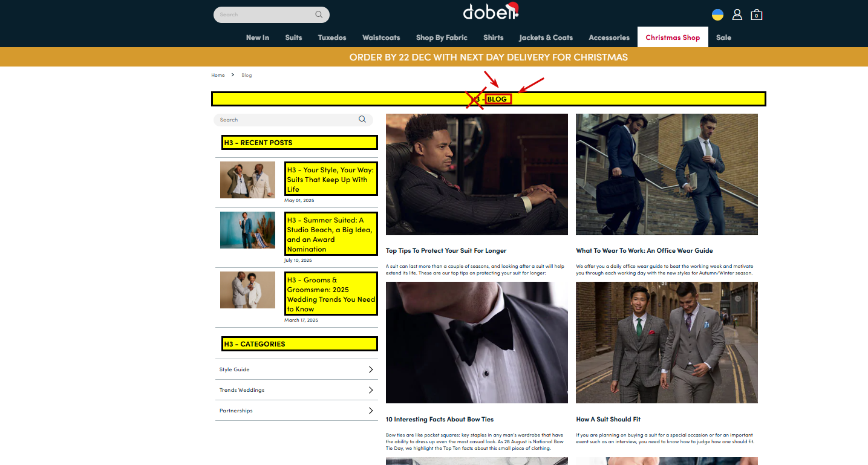
Task: Click the RECENT POSTS heading
Action: (299, 143)
